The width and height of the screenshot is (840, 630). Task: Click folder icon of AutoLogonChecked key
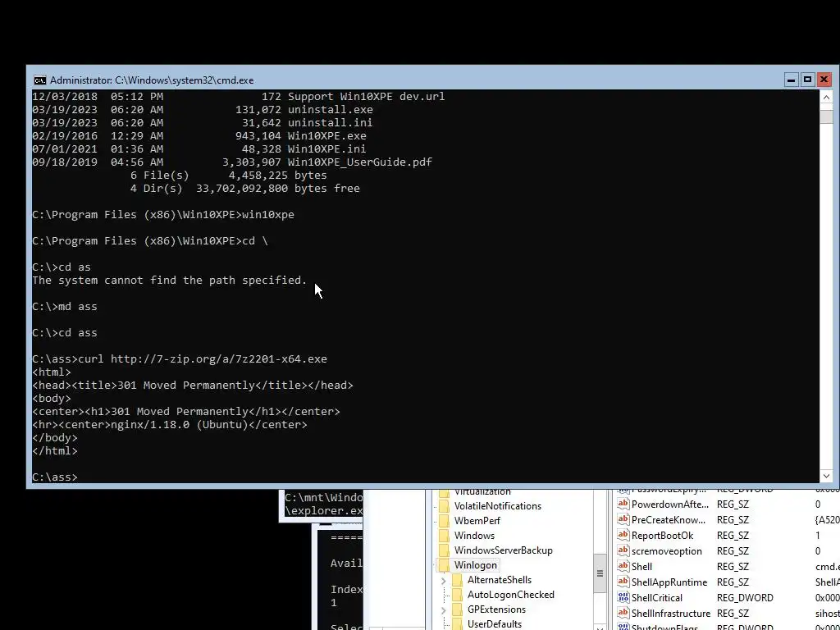coord(458,595)
